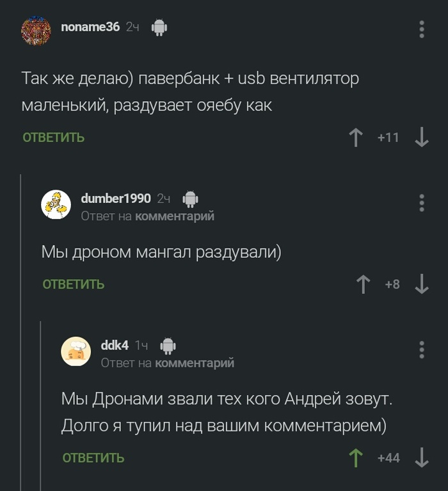
Task: Click Android icon next to noname36
Action: click(159, 27)
